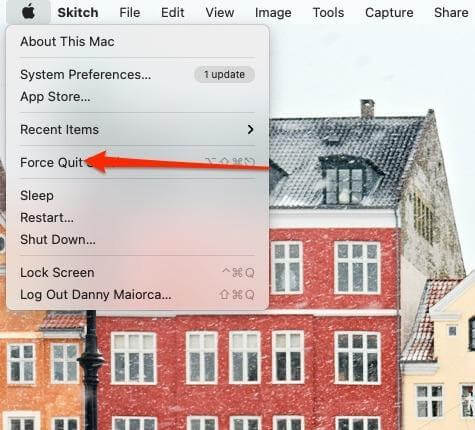Open the Share menu

451,13
